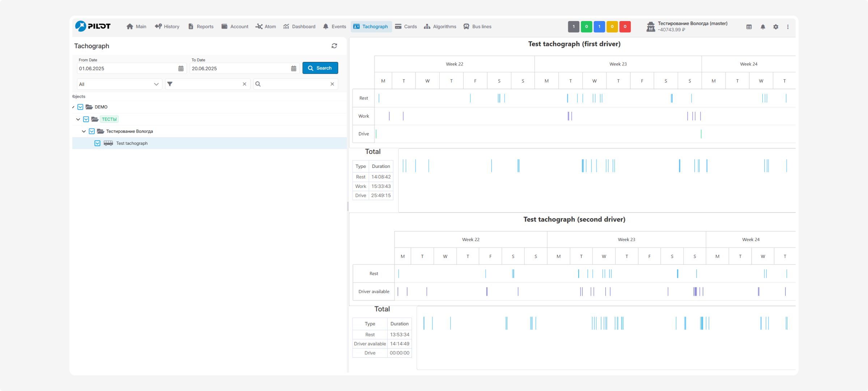868x391 pixels.
Task: Click the PILOT logo
Action: click(x=93, y=26)
